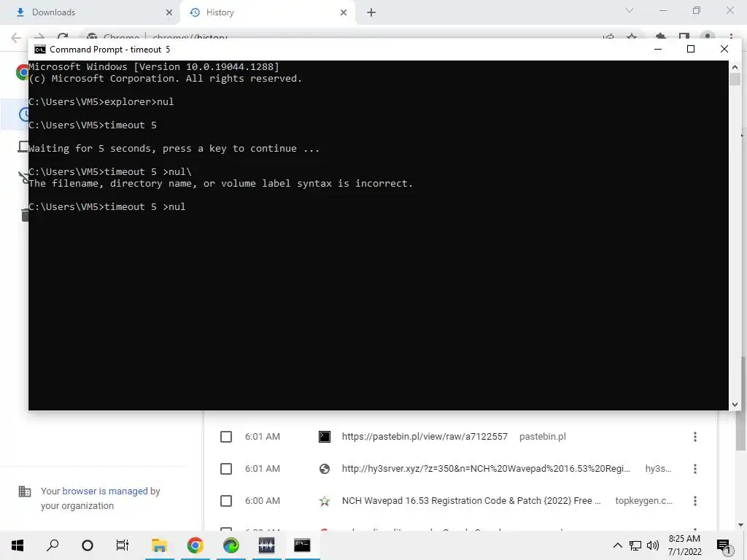This screenshot has width=747, height=560.
Task: Open File Explorer from the taskbar
Action: (x=159, y=545)
